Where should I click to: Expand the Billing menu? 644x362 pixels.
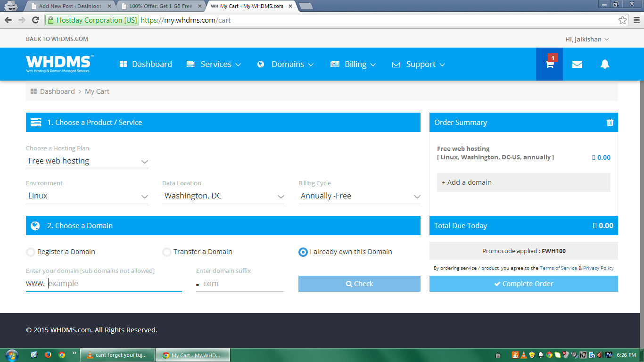coord(353,64)
